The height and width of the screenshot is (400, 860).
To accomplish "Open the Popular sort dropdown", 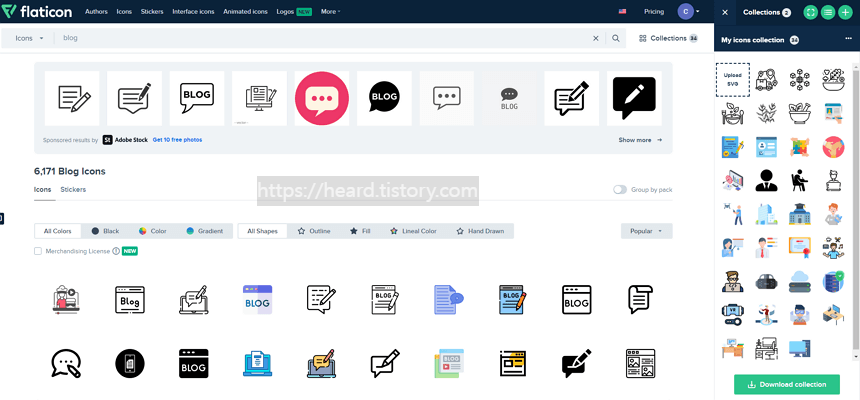I will click(647, 231).
